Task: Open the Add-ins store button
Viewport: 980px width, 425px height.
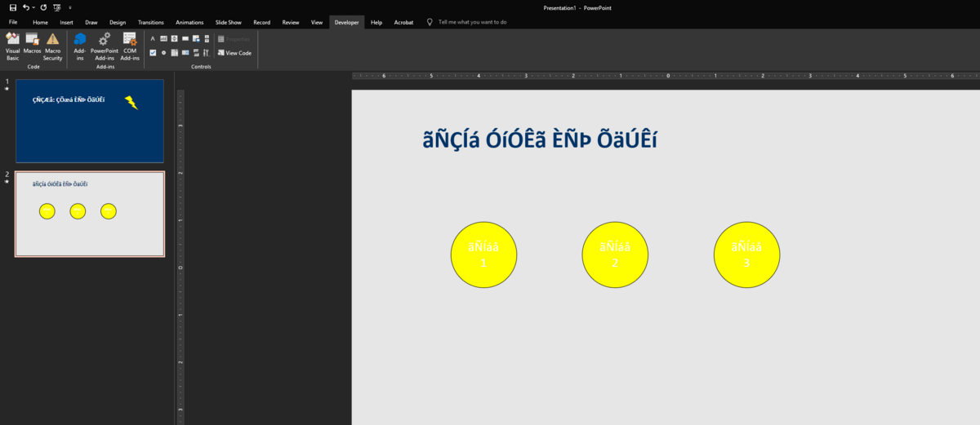Action: (x=80, y=46)
